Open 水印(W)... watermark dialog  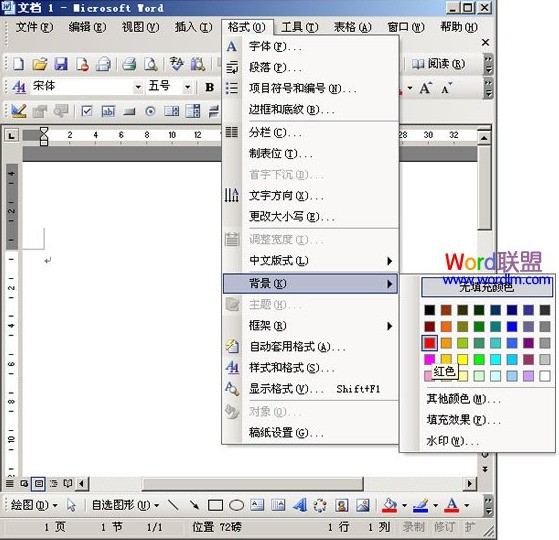[453, 441]
